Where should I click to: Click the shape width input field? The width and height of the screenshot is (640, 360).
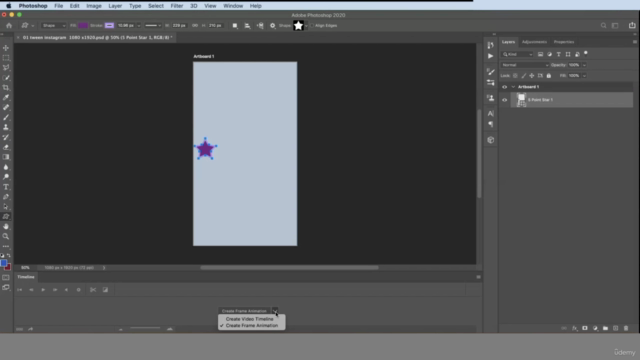(179, 25)
